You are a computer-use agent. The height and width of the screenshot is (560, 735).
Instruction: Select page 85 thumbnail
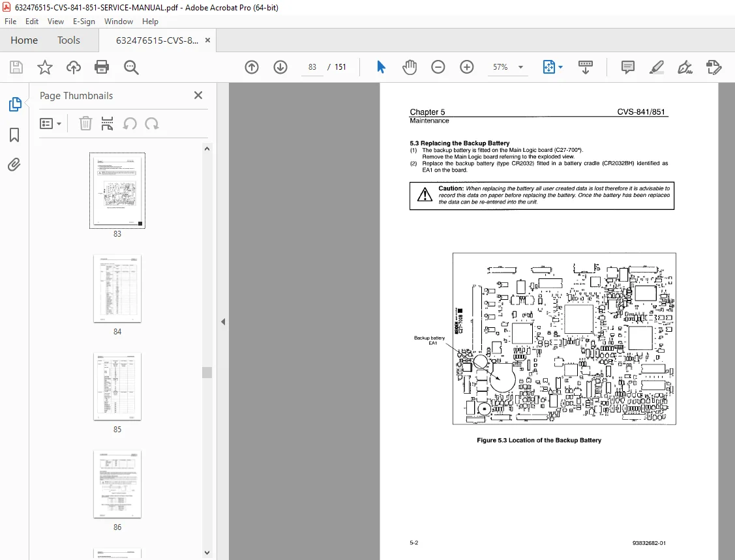click(117, 386)
